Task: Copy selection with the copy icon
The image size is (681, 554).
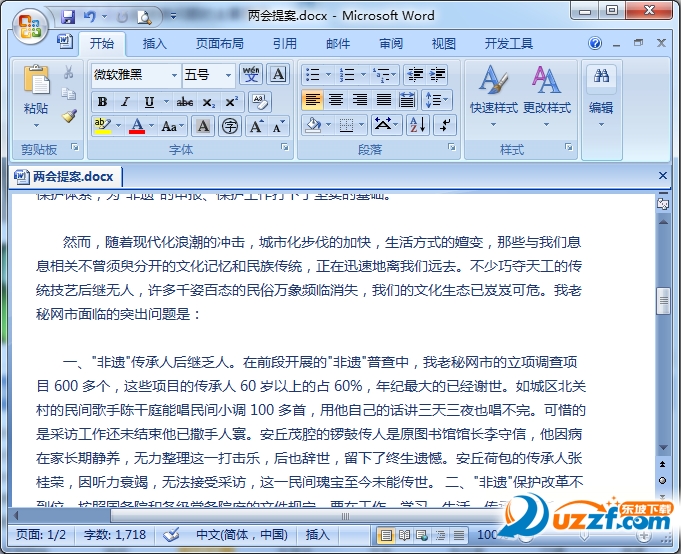Action: pyautogui.click(x=69, y=94)
